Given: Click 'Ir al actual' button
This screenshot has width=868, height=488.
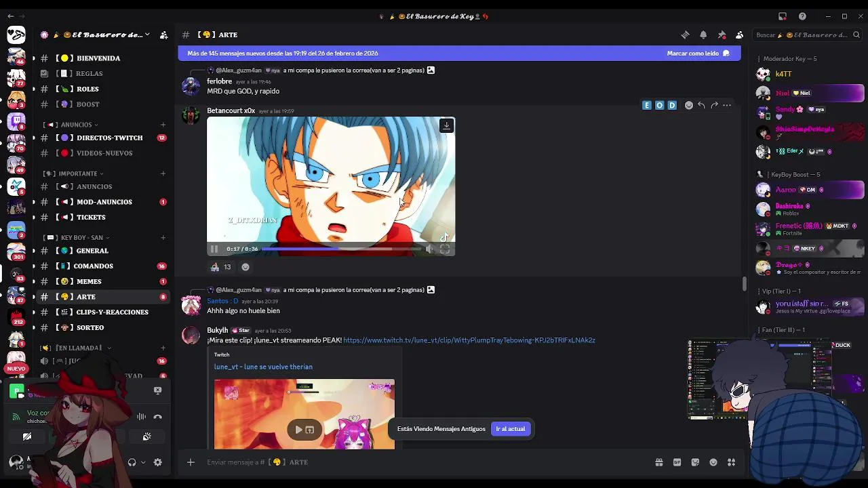Looking at the screenshot, I should point(511,429).
